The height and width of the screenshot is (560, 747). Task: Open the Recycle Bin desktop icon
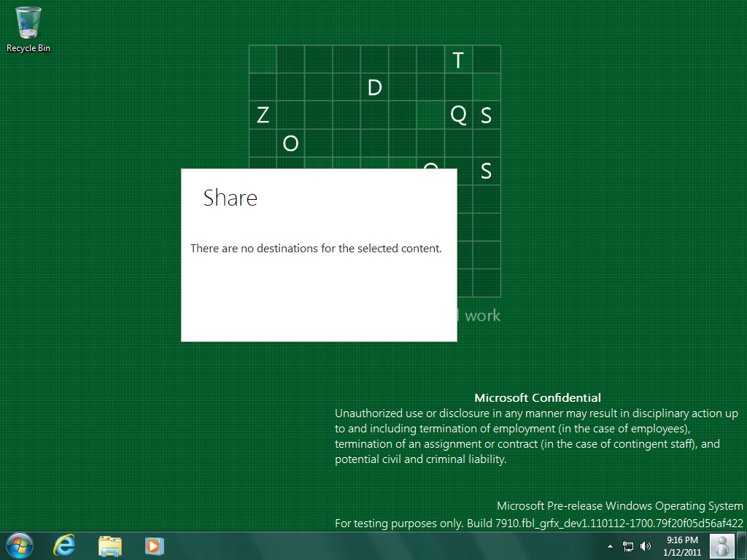[28, 29]
